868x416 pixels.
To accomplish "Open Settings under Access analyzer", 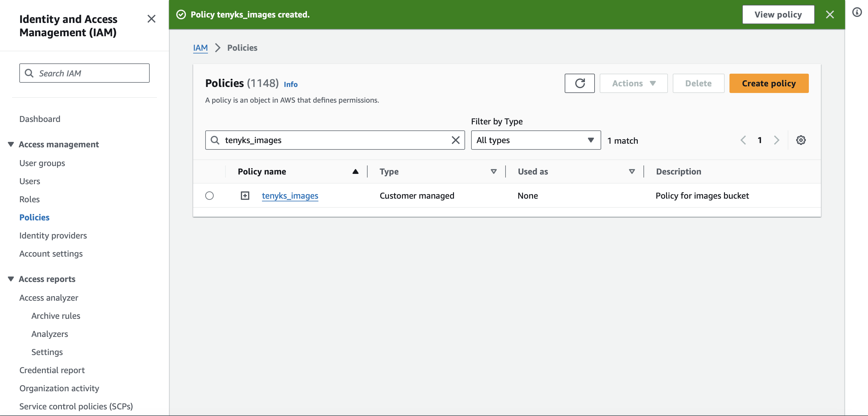I will (47, 352).
